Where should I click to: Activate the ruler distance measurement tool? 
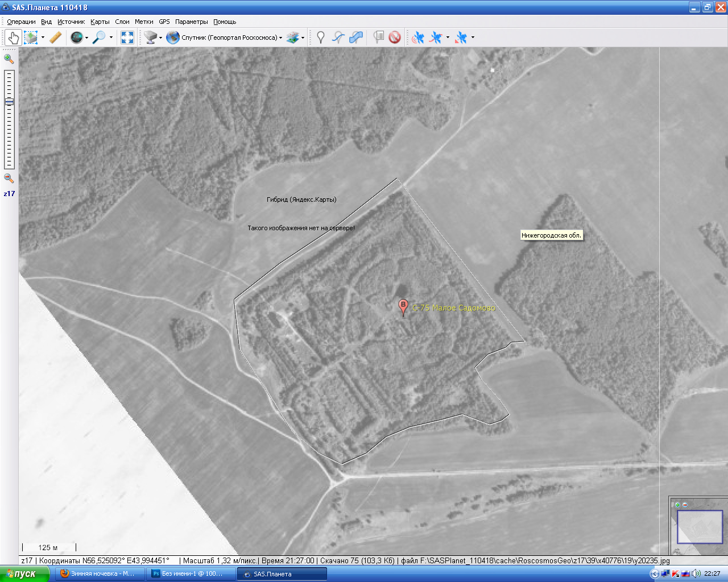point(55,38)
